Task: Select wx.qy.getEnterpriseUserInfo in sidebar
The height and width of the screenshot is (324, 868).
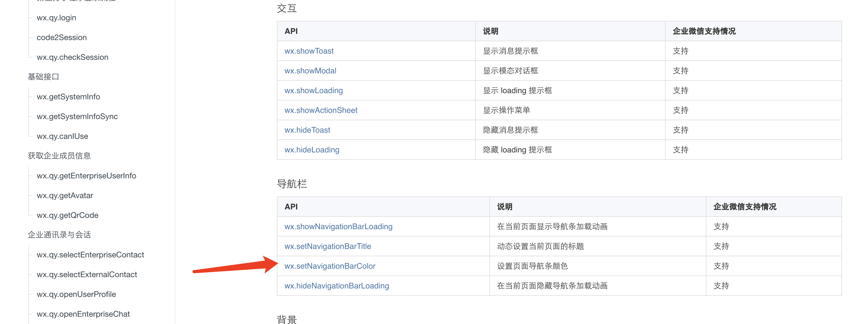Action: click(86, 176)
